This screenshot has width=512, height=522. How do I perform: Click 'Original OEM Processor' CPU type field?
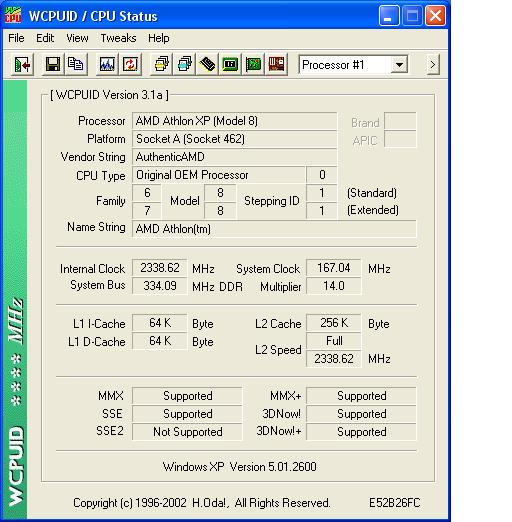coord(219,175)
